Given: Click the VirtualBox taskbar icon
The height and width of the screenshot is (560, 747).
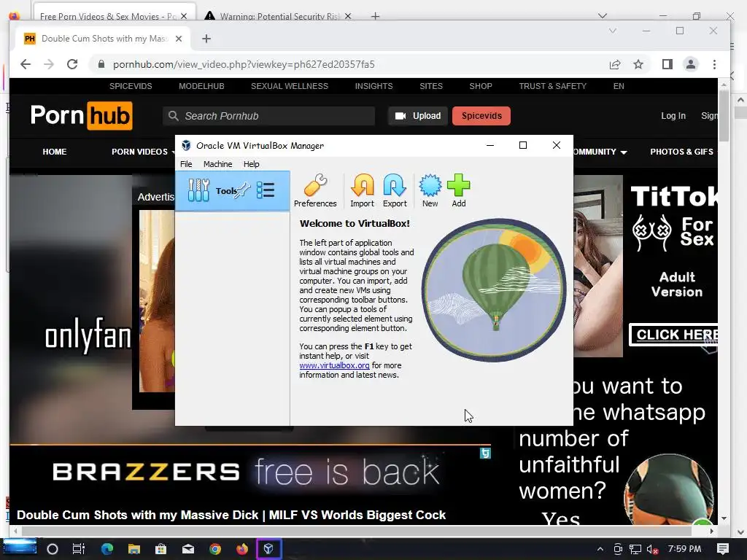Looking at the screenshot, I should tap(268, 549).
